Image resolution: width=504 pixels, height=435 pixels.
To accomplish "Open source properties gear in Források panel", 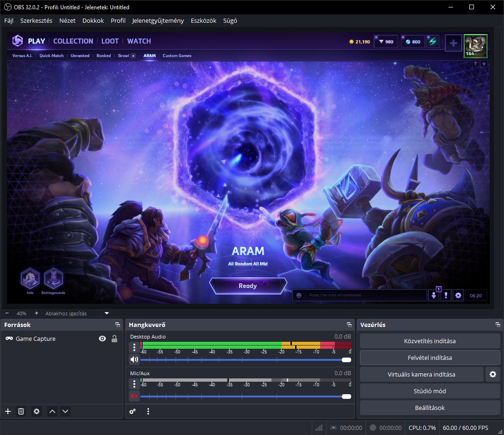I will [37, 411].
